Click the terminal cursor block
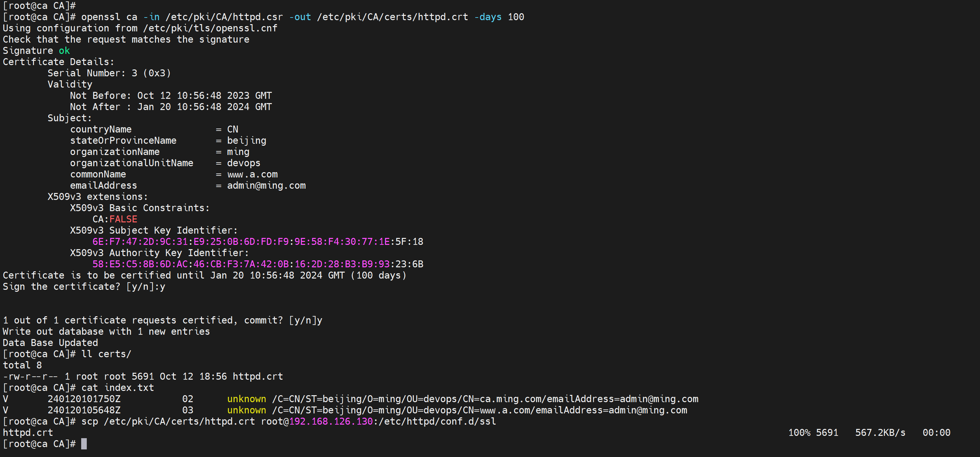Screen dimensions: 980x457 coord(83,443)
